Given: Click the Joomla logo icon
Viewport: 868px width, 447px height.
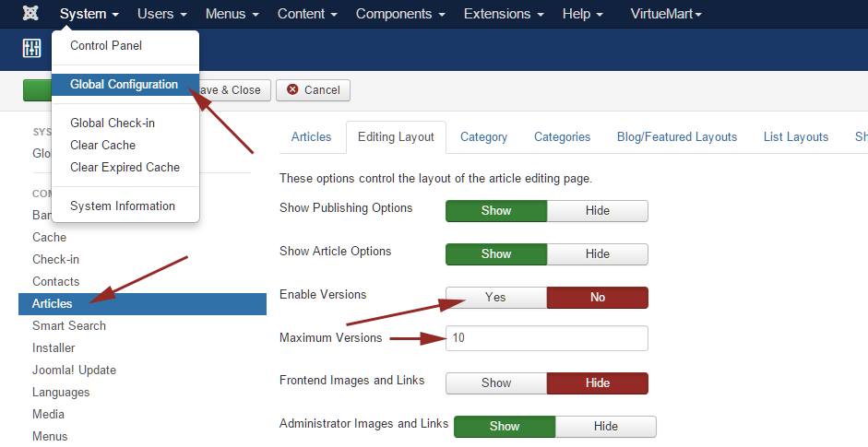Looking at the screenshot, I should click(30, 13).
